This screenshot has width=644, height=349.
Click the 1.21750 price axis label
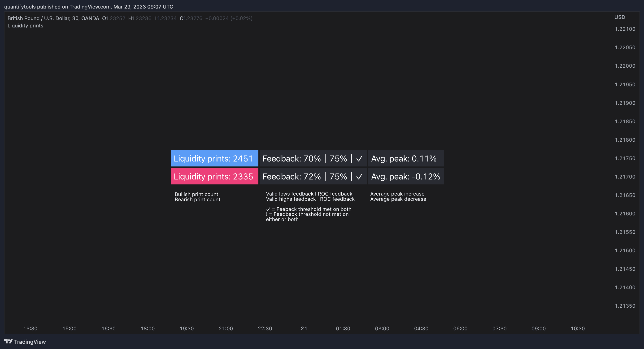click(625, 158)
